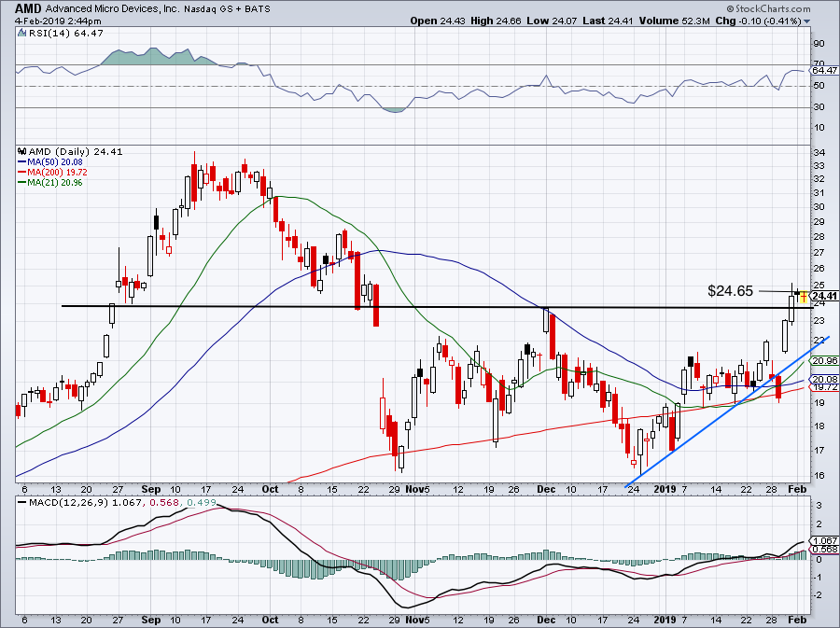Click the black MACD line swatch in legend
The image size is (840, 628).
click(22, 503)
